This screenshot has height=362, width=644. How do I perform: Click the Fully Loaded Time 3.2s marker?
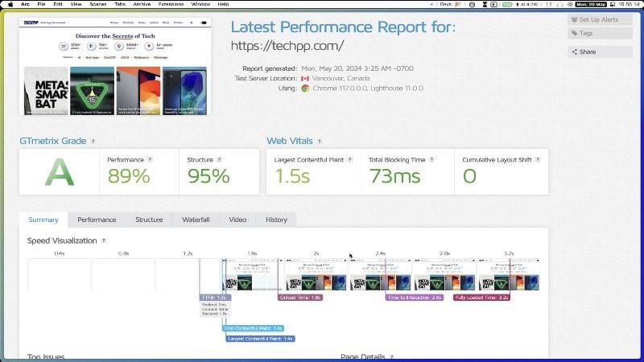(481, 298)
